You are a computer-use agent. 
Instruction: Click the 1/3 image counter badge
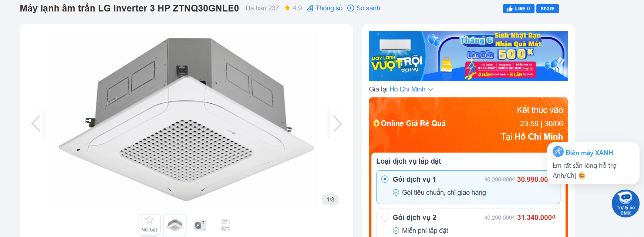pyautogui.click(x=330, y=200)
